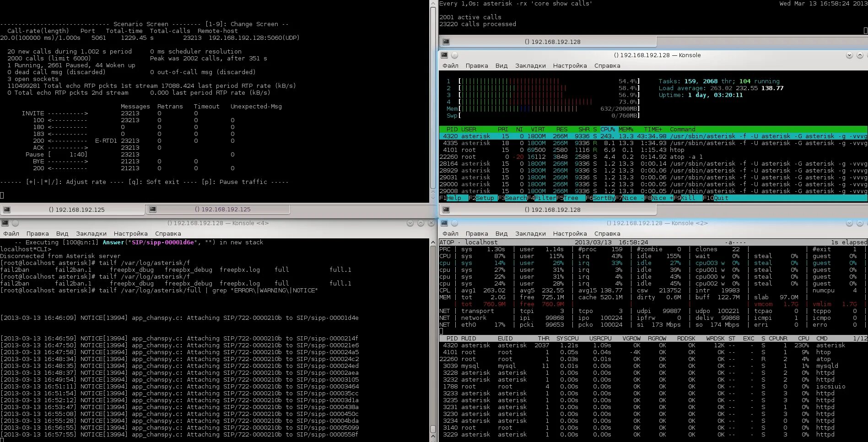Click the atop row for mysqld process 3039
The width and height of the screenshot is (868, 442).
pos(653,366)
